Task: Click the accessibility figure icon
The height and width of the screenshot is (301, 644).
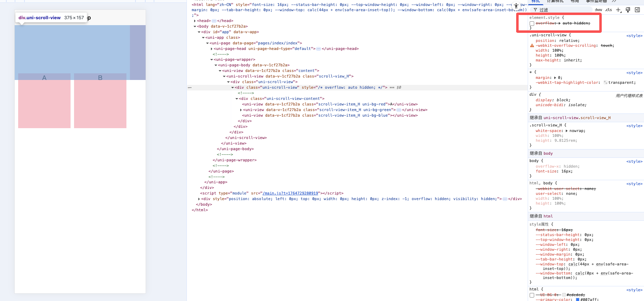Action: (x=516, y=6)
